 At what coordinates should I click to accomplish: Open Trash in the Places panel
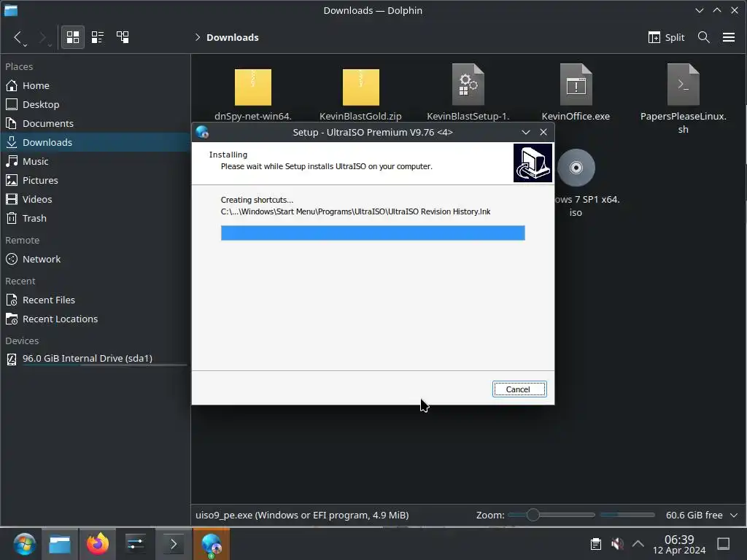[96, 218]
